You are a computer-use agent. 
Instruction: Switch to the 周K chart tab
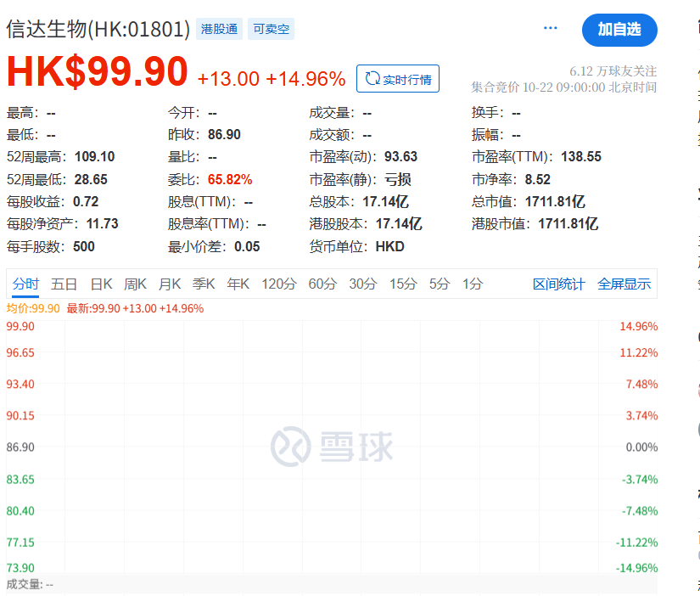(135, 284)
